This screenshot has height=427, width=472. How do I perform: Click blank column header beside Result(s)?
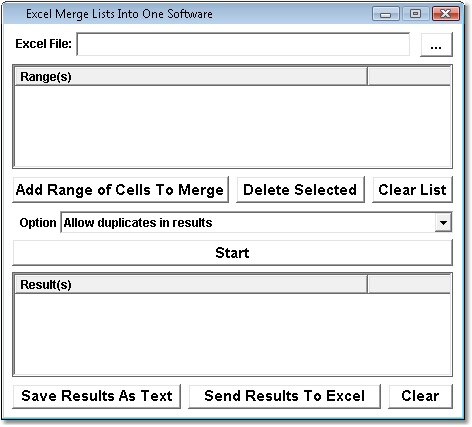(x=409, y=285)
